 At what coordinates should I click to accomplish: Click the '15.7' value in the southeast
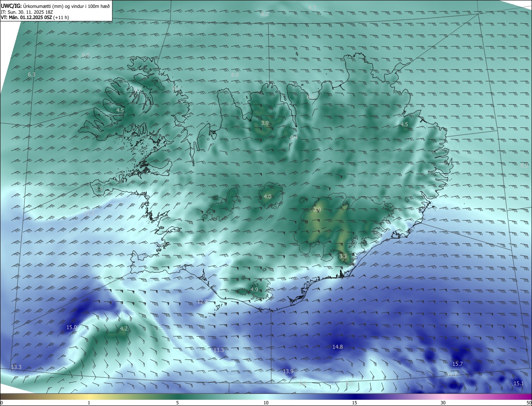(x=458, y=364)
